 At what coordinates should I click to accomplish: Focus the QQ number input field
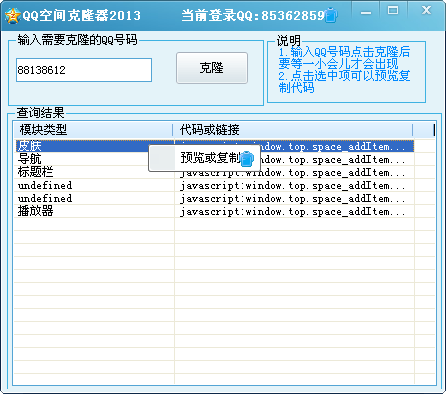(x=84, y=70)
